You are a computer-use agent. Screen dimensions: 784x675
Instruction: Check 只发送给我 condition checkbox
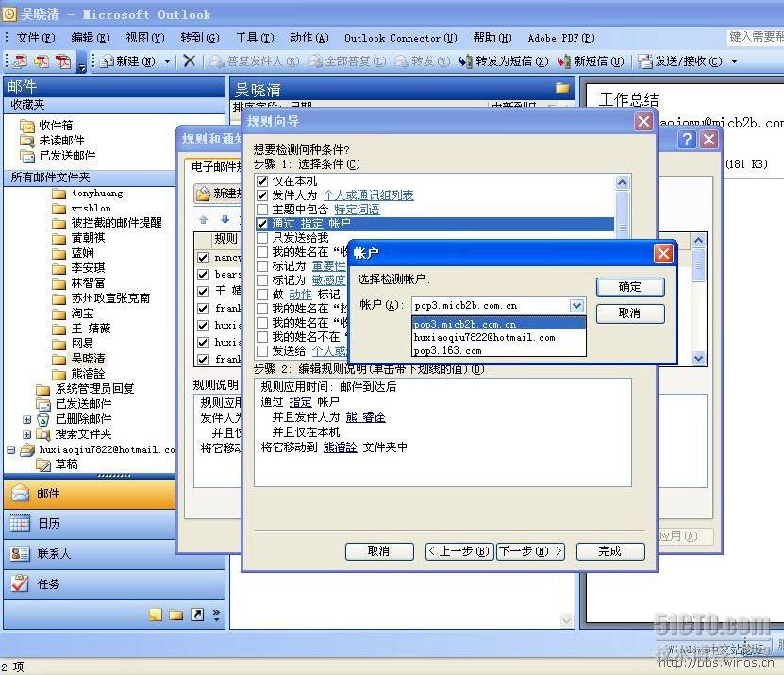point(262,237)
